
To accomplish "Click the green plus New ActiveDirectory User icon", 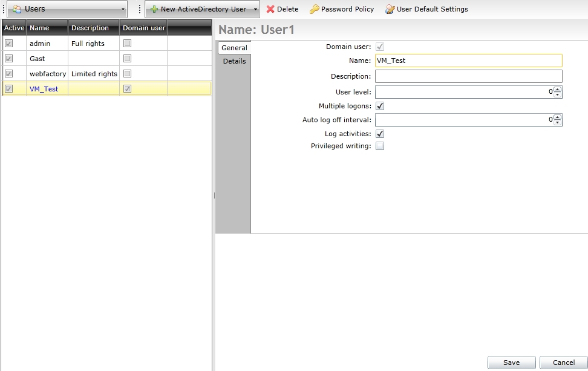I will [x=154, y=9].
